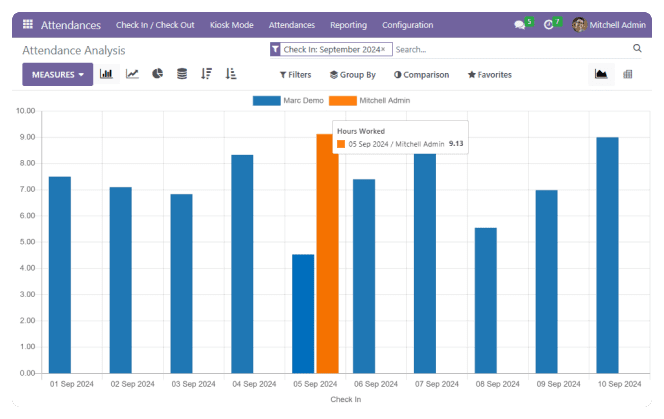
Task: Open the Favorites dropdown
Action: coord(489,75)
